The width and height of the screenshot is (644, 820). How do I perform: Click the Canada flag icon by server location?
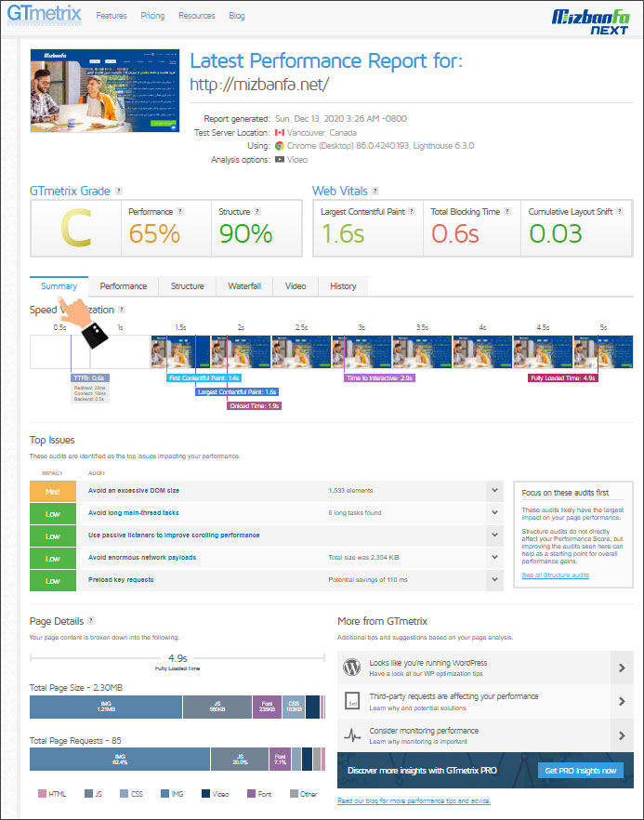point(280,132)
